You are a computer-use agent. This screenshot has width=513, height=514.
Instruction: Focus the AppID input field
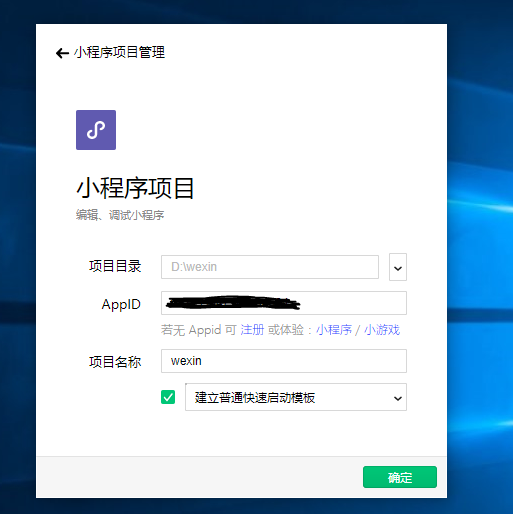point(284,303)
